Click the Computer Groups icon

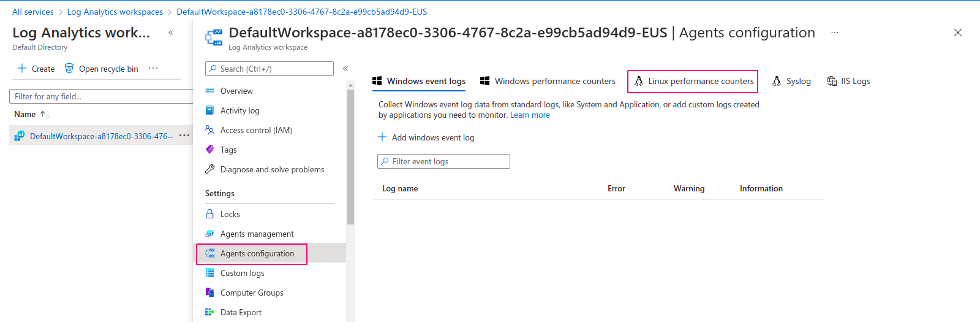point(209,293)
